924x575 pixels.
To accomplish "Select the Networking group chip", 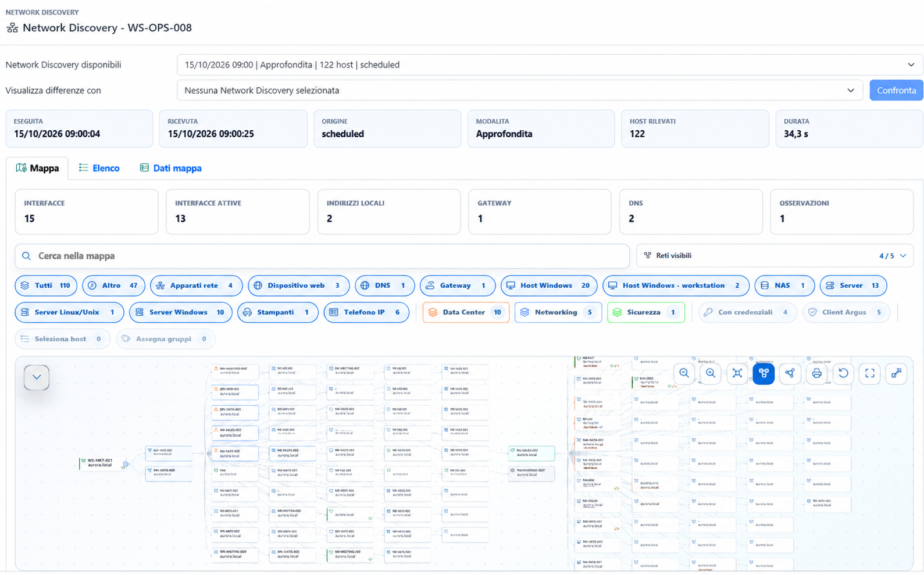I will pyautogui.click(x=558, y=312).
